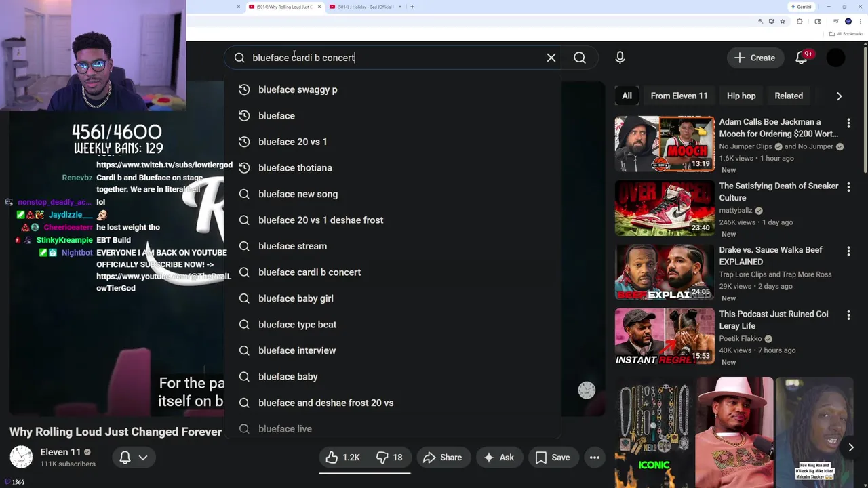Select the 'Related' filter chip

tap(789, 96)
